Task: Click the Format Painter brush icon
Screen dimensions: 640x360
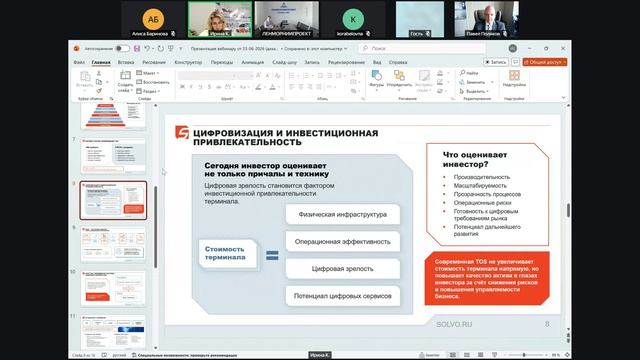Action: 99,91
